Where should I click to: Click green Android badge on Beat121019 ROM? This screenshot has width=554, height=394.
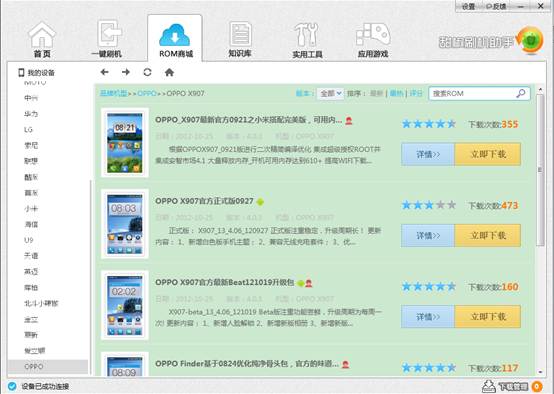point(301,283)
